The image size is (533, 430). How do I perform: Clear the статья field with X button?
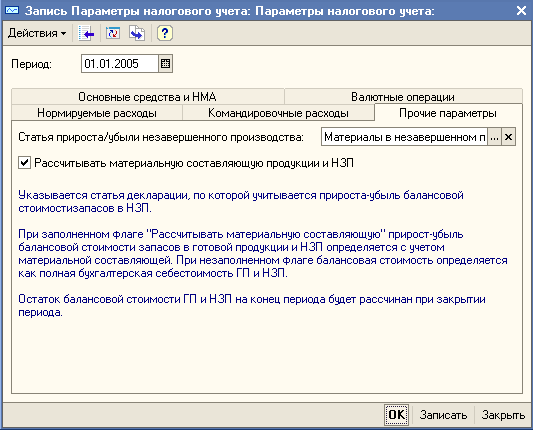tap(509, 137)
